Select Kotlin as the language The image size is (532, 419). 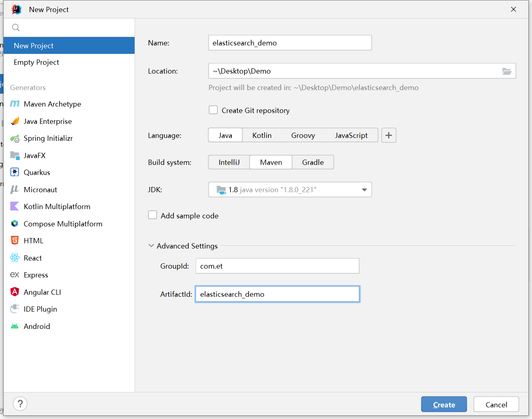[262, 136]
